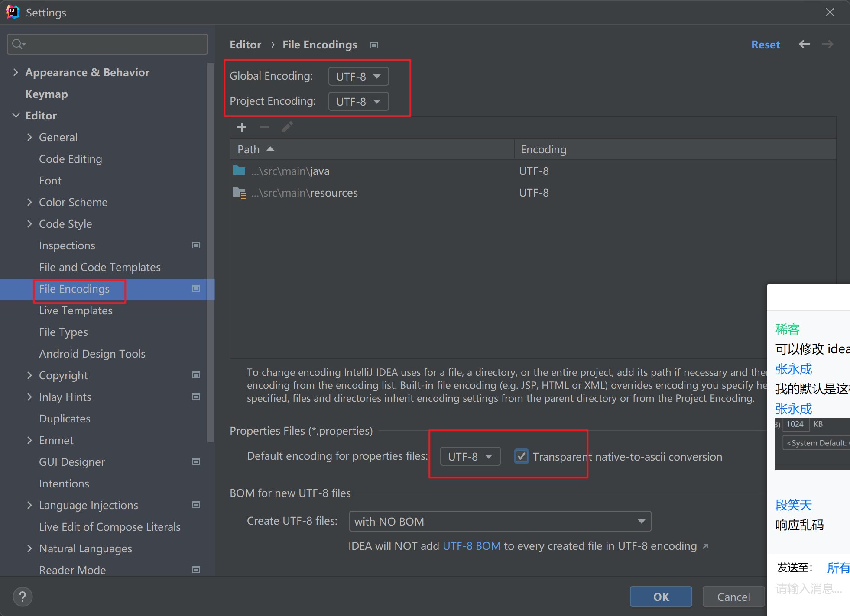Image resolution: width=850 pixels, height=616 pixels.
Task: Click project icon on Inspections row
Action: click(196, 245)
